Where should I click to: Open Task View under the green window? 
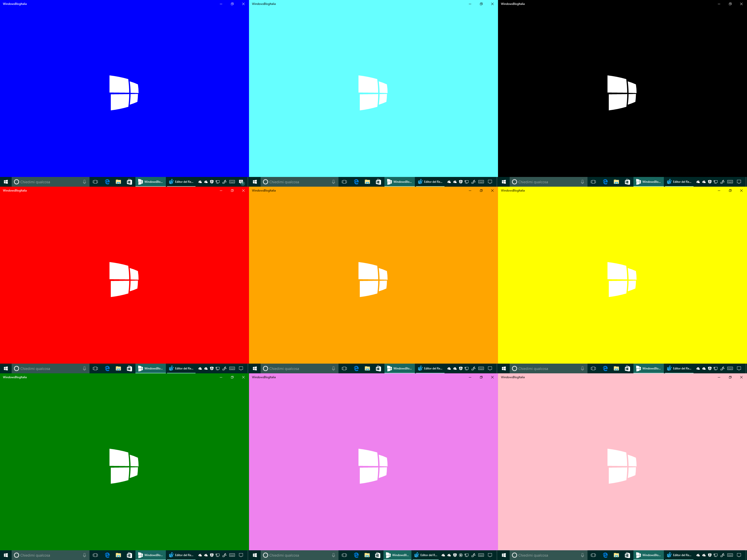click(95, 555)
